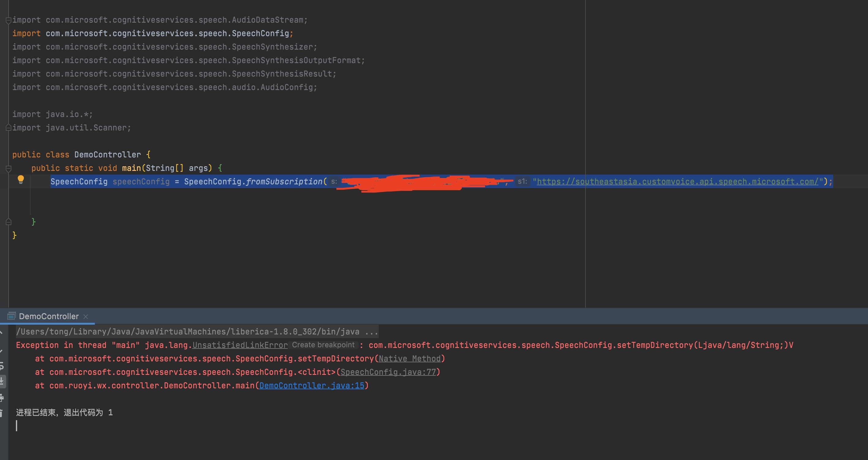
Task: Open the Native Method stack link
Action: 410,359
